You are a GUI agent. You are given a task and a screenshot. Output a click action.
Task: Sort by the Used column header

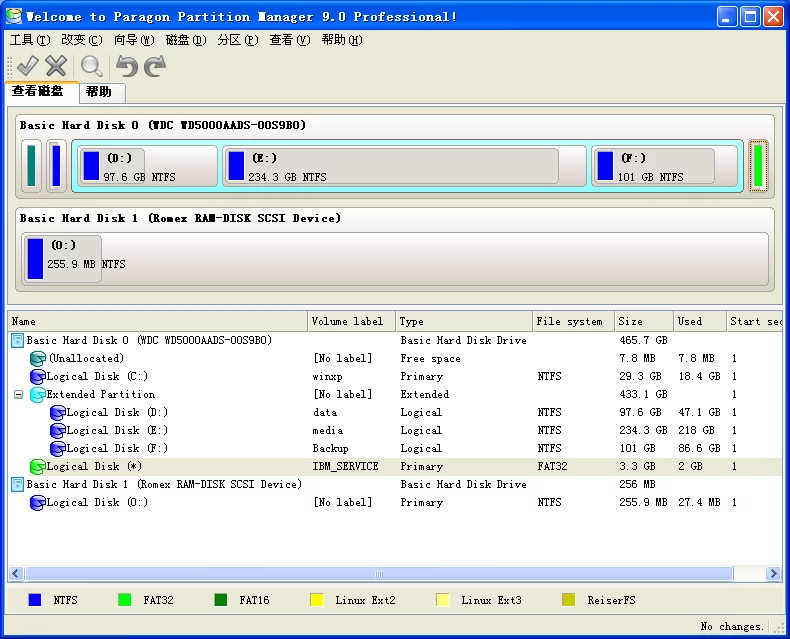pyautogui.click(x=699, y=322)
